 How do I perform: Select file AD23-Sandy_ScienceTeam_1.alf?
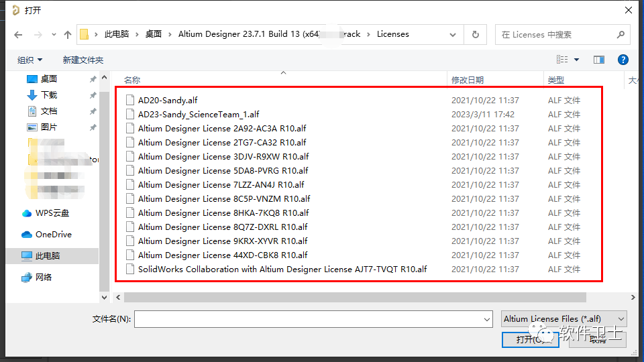[199, 114]
